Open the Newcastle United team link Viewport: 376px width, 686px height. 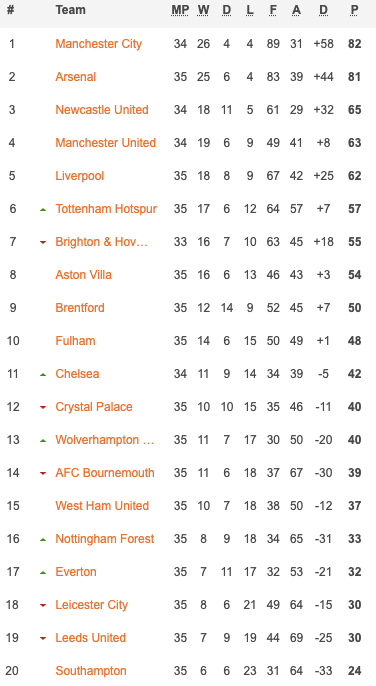pos(102,110)
